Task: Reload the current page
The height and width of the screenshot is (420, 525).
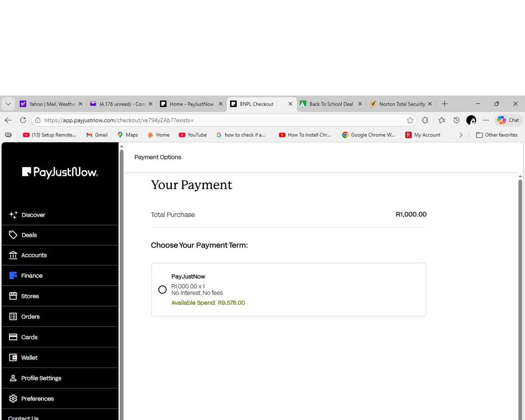Action: (x=23, y=120)
